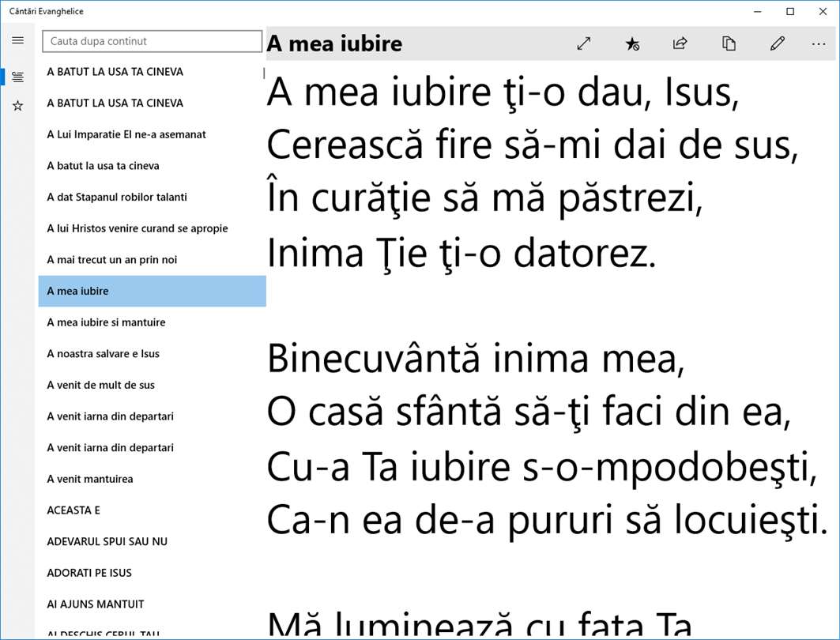This screenshot has height=640, width=840.
Task: Toggle favorite star for this song
Action: coord(632,43)
